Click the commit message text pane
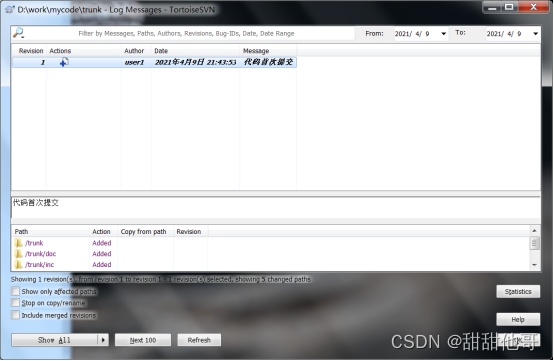Image resolution: width=554 pixels, height=361 pixels. point(276,208)
